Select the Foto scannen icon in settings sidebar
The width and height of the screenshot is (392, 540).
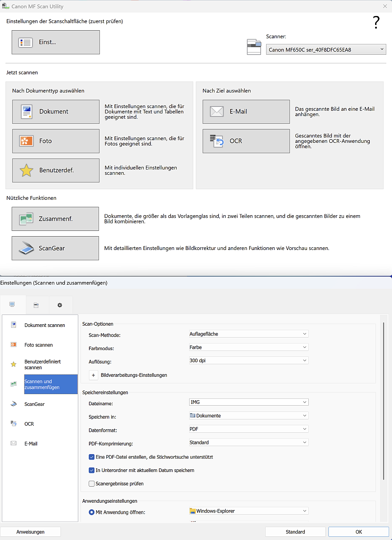[14, 345]
